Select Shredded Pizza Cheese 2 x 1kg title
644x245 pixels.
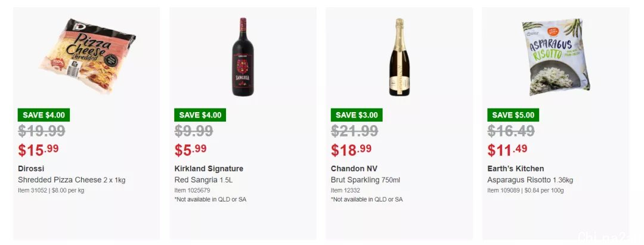tap(72, 180)
